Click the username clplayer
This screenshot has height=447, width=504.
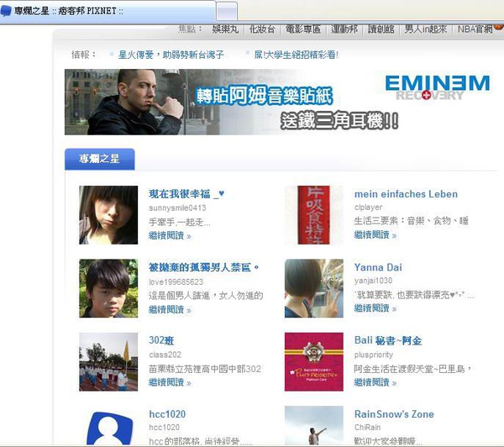click(369, 208)
